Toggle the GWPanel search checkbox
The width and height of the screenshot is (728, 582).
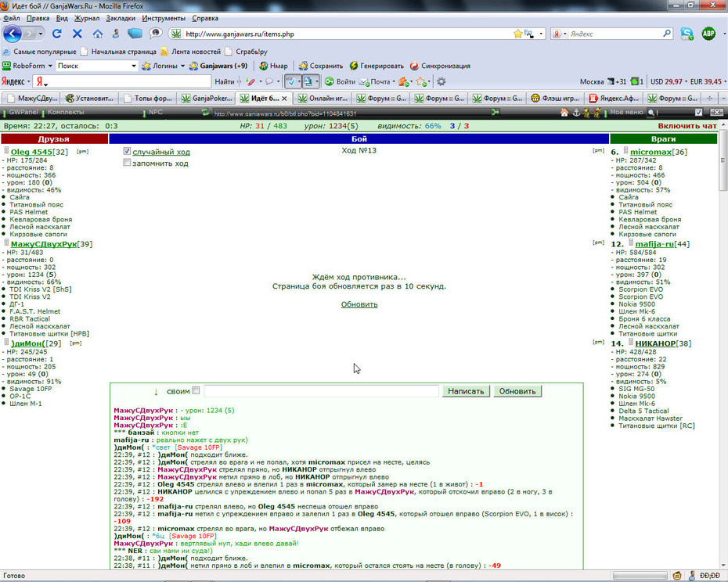pos(699,113)
